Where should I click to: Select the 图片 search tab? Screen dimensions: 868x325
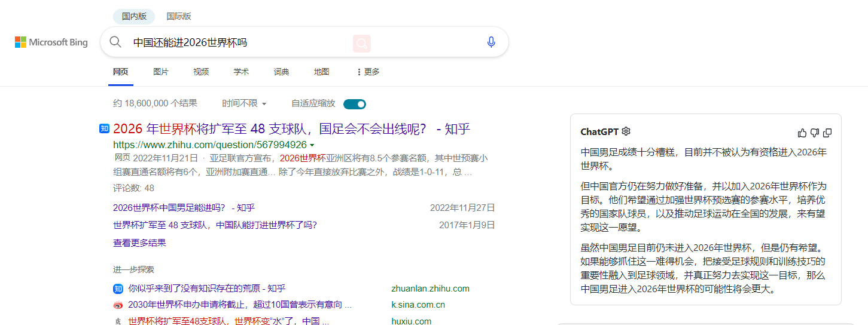[x=161, y=72]
